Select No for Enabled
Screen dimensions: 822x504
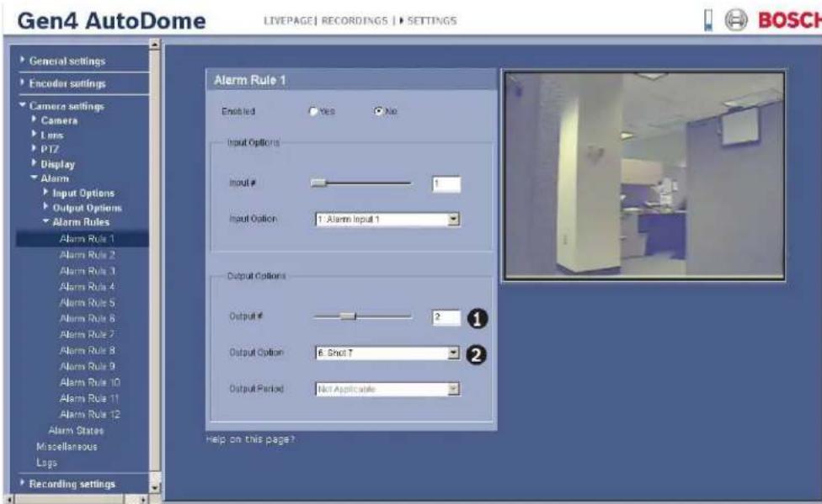pyautogui.click(x=378, y=111)
